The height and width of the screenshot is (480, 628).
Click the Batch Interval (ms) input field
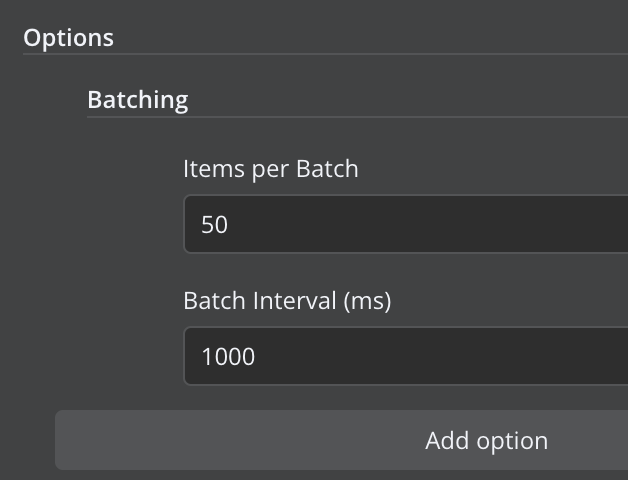[x=406, y=356]
